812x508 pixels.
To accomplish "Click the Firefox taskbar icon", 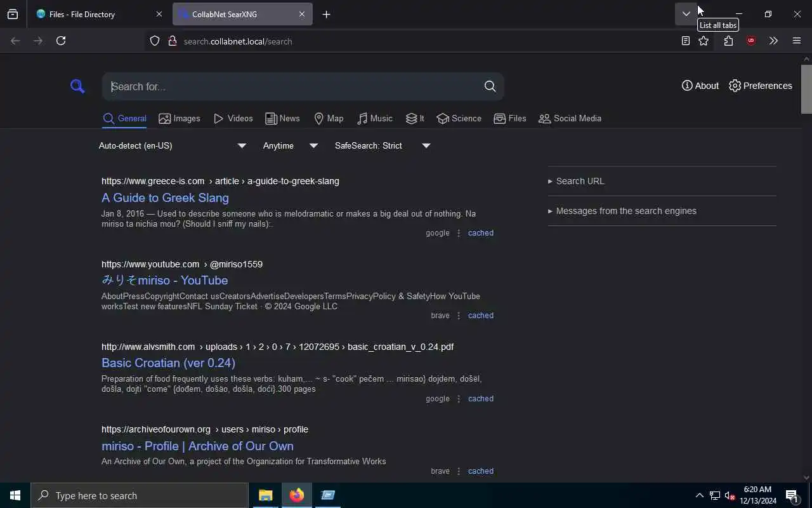I will (x=297, y=495).
